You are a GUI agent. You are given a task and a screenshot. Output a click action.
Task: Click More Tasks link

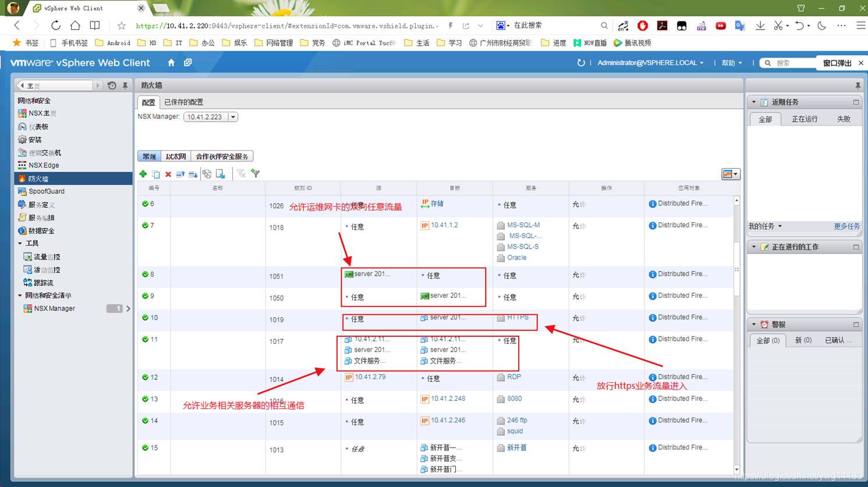tap(846, 226)
